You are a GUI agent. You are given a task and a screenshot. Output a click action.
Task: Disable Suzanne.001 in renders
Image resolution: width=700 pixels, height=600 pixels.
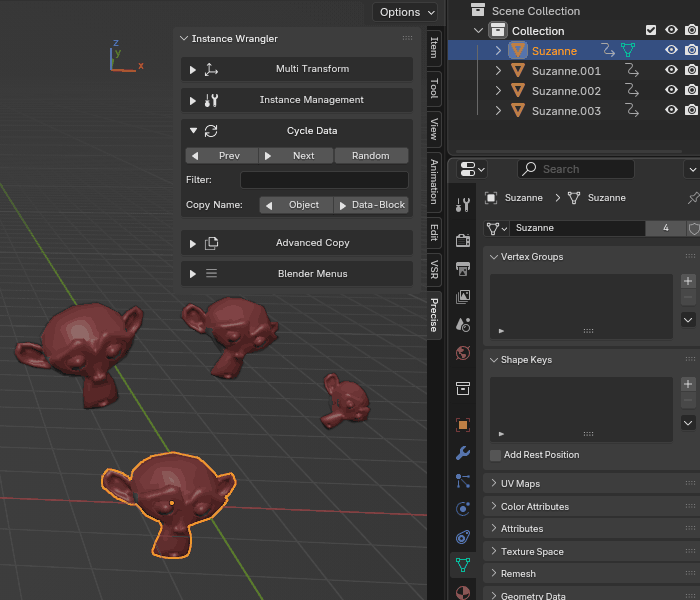pos(692,70)
